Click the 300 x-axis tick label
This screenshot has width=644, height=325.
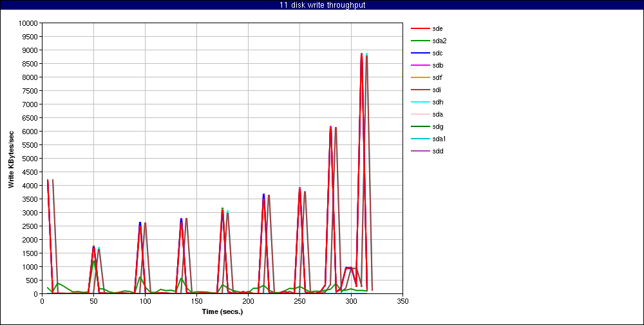[351, 301]
